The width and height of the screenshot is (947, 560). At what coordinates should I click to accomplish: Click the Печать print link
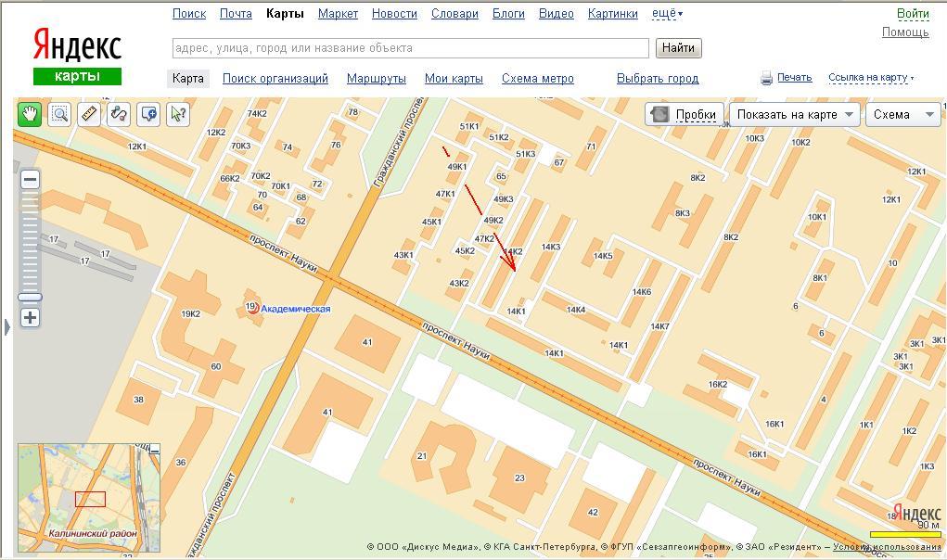pos(794,78)
